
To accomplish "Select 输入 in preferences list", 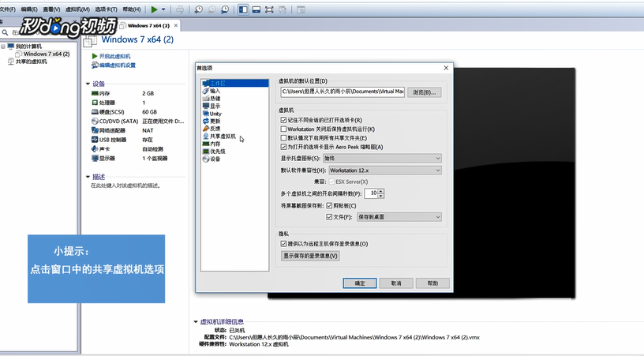I will coord(212,91).
